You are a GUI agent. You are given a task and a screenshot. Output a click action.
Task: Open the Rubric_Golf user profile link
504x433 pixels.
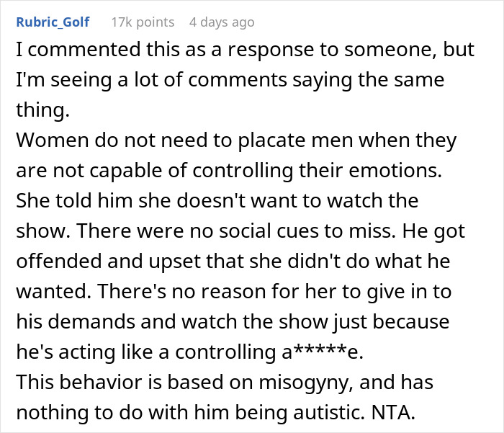pyautogui.click(x=53, y=22)
